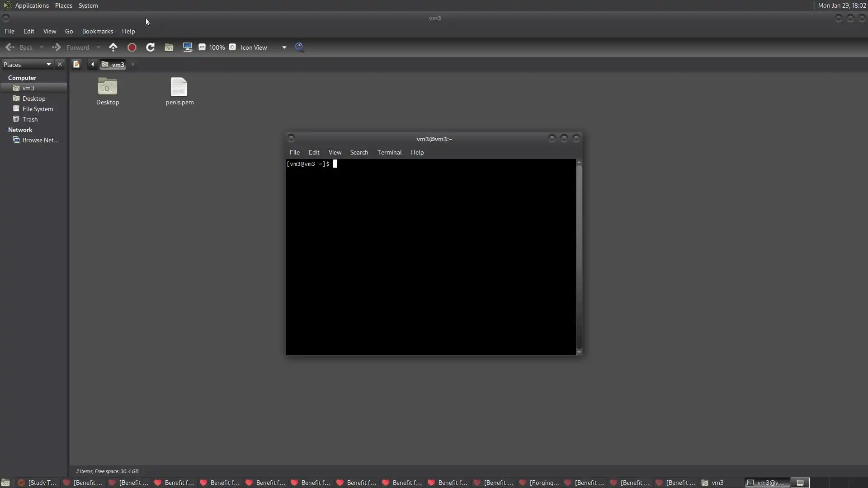
Task: Click the vm3 path bar button
Action: coord(113,64)
